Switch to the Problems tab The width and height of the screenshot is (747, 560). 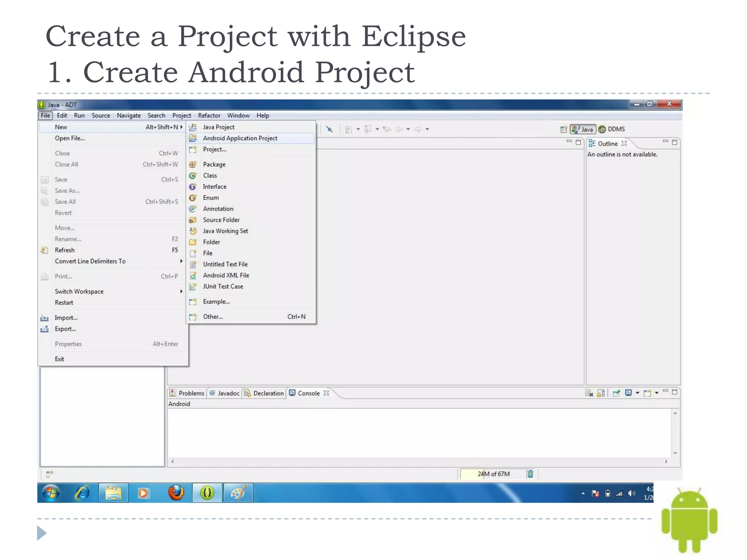click(x=187, y=393)
